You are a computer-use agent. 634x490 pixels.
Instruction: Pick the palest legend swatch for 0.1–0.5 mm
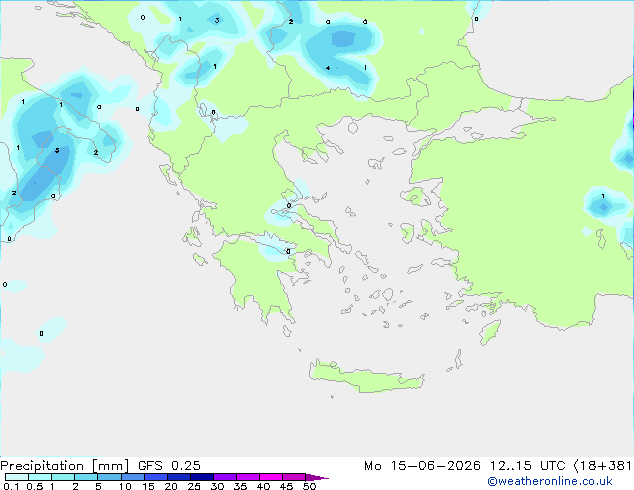[17, 477]
